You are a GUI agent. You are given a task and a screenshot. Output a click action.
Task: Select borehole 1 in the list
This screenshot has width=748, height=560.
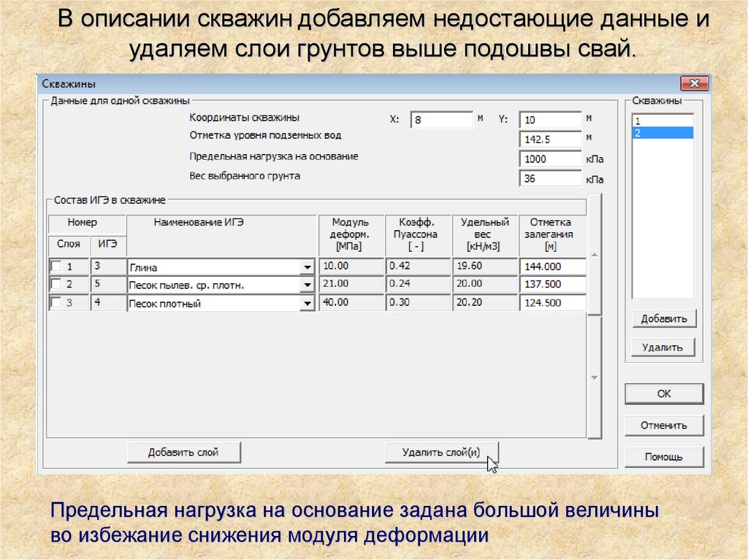[x=663, y=120]
